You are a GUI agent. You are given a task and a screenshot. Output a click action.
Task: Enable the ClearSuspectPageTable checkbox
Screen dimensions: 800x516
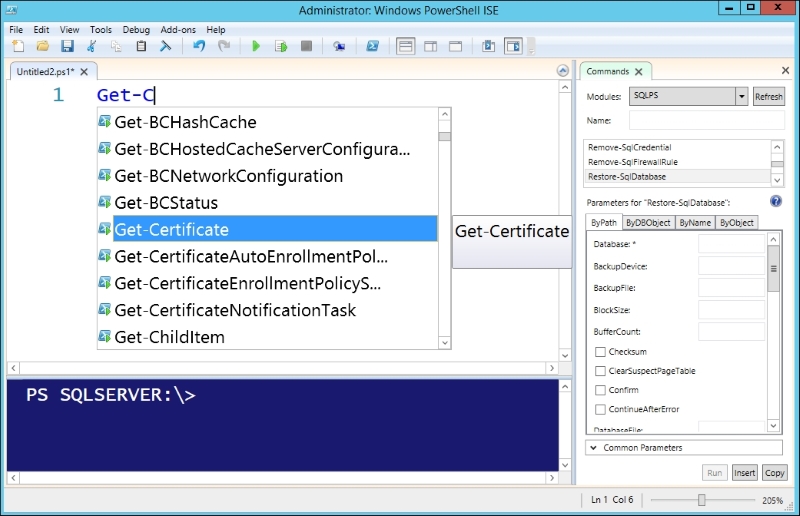pos(601,371)
